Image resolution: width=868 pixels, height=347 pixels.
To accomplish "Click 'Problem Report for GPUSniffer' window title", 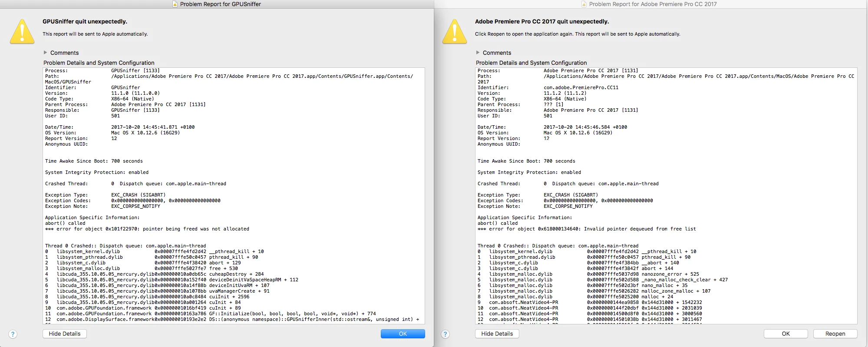I will 221,4.
